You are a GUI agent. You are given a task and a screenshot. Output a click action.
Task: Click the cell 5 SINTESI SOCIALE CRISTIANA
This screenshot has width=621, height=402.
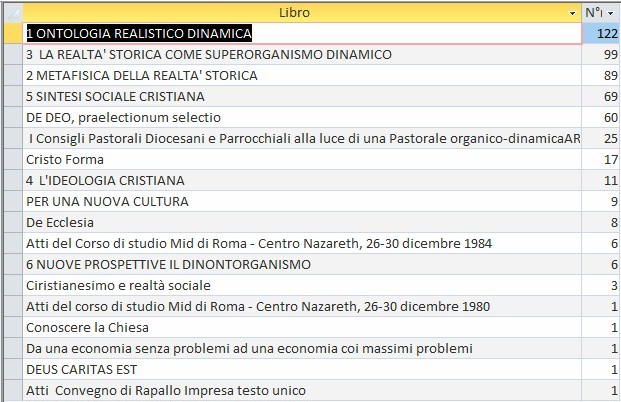coord(302,96)
